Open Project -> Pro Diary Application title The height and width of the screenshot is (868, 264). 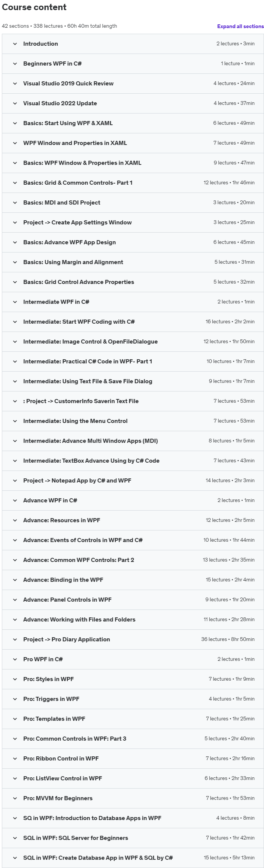click(67, 639)
